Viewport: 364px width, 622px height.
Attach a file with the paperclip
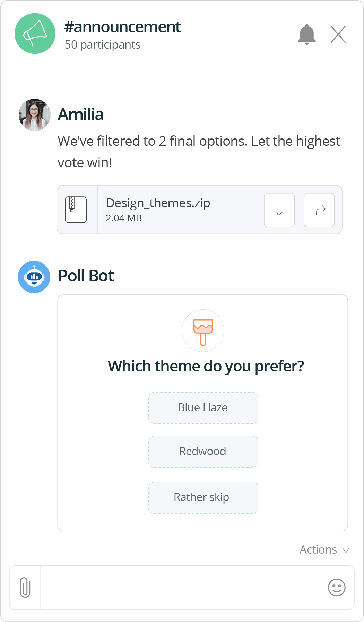point(25,588)
